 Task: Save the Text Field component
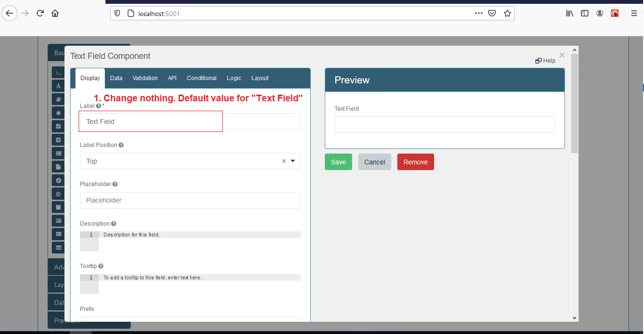[x=338, y=162]
